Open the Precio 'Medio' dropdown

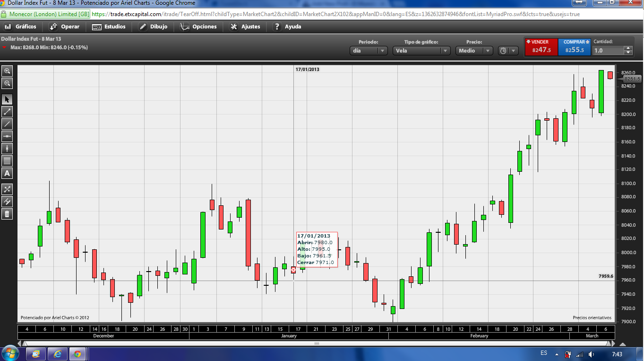pyautogui.click(x=474, y=51)
